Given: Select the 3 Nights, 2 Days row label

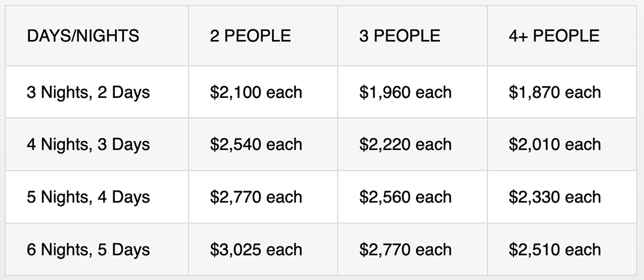Looking at the screenshot, I should click(x=88, y=93).
